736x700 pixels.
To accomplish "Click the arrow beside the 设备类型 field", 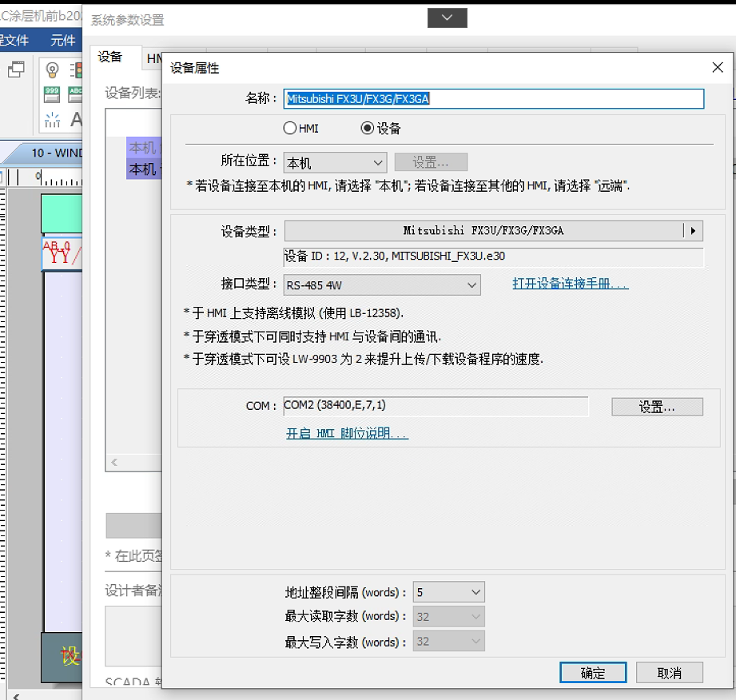I will pos(693,231).
